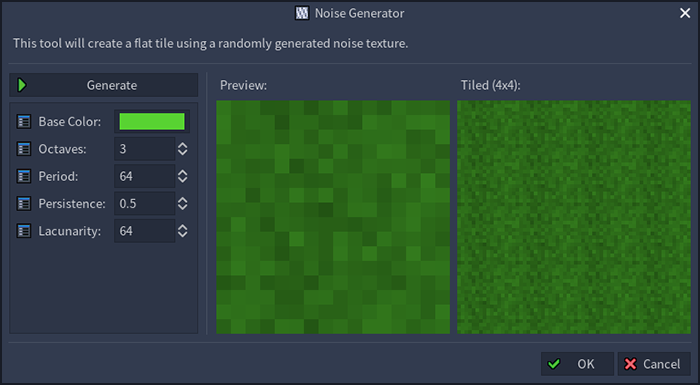Viewport: 700px width, 385px height.
Task: Click the green checkmark on OK
Action: pyautogui.click(x=554, y=364)
